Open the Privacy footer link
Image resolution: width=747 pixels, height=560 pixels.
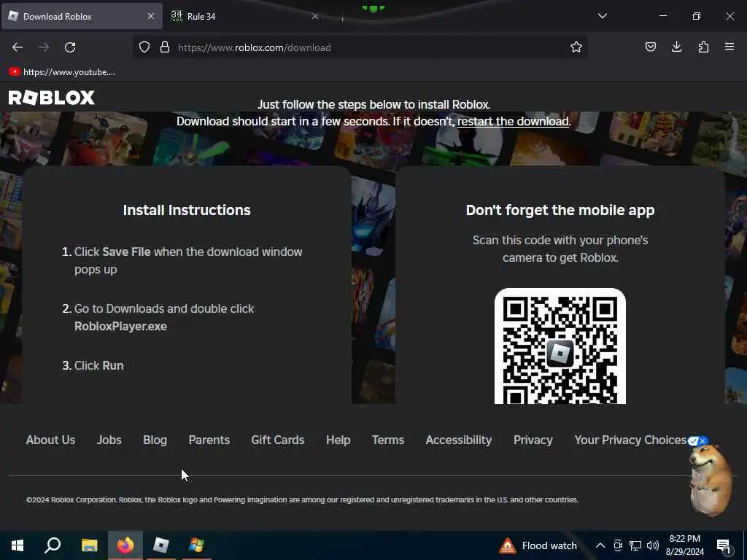coord(533,440)
